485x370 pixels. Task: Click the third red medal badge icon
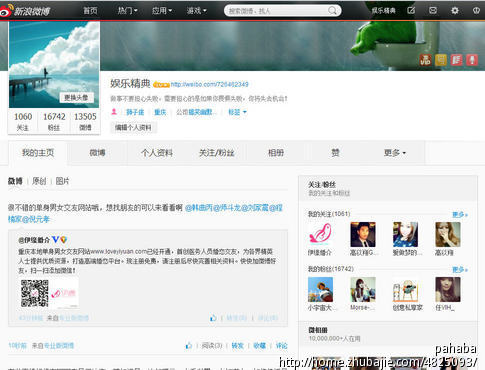click(x=456, y=60)
